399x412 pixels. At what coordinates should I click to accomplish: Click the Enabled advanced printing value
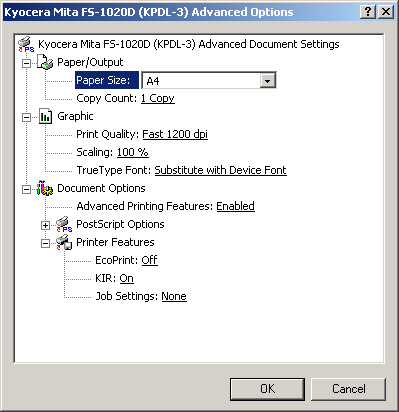pyautogui.click(x=235, y=206)
